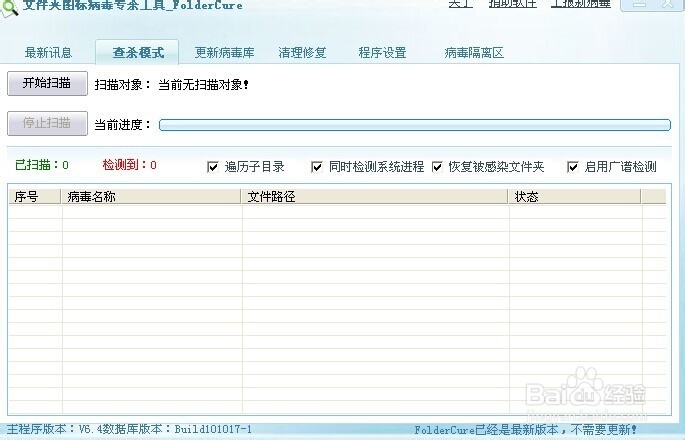Disable the 启用广谱检测 checkbox

(573, 167)
